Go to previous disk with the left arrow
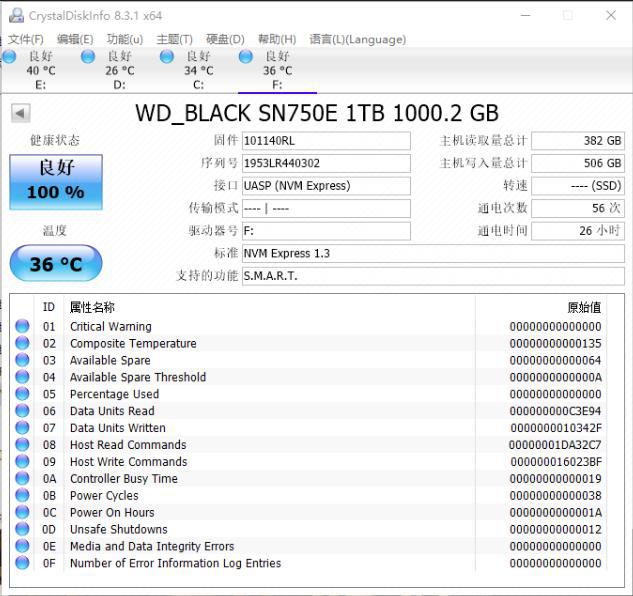Image resolution: width=633 pixels, height=596 pixels. 20,113
